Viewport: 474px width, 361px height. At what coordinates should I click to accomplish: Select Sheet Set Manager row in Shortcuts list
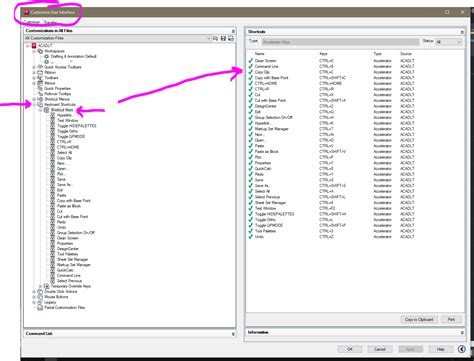click(x=332, y=202)
